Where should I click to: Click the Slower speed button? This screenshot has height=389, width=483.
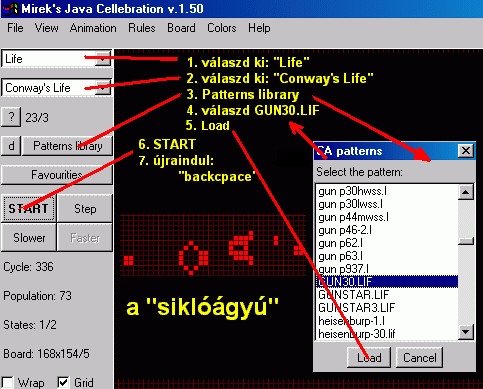tap(29, 238)
